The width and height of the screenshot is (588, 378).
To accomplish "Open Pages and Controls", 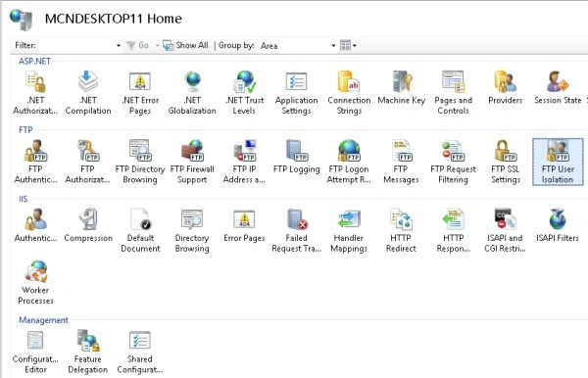I will (x=453, y=92).
